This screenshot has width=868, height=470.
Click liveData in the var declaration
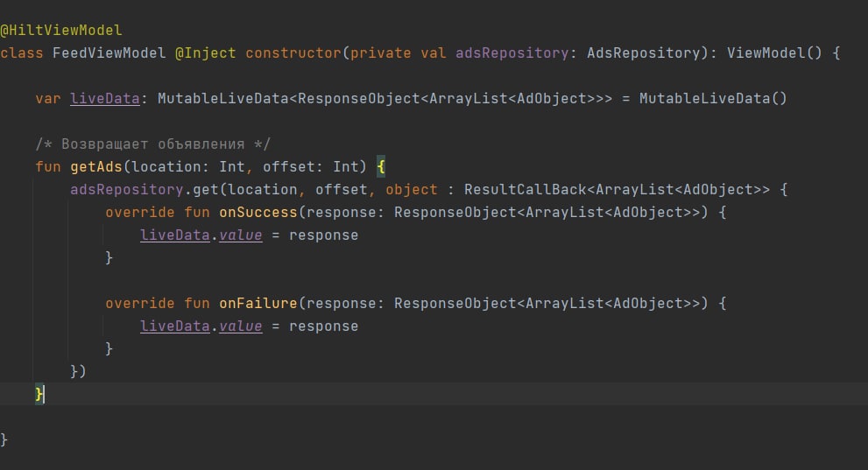[104, 98]
